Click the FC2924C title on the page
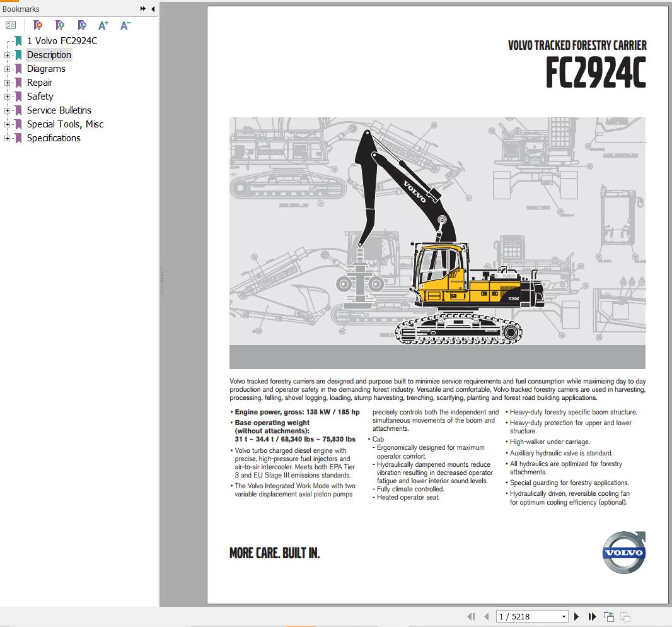Viewport: 672px width, 627px height. point(596,72)
